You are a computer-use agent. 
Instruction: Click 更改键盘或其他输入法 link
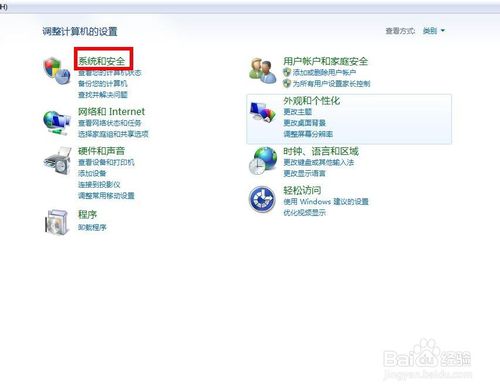(x=318, y=162)
